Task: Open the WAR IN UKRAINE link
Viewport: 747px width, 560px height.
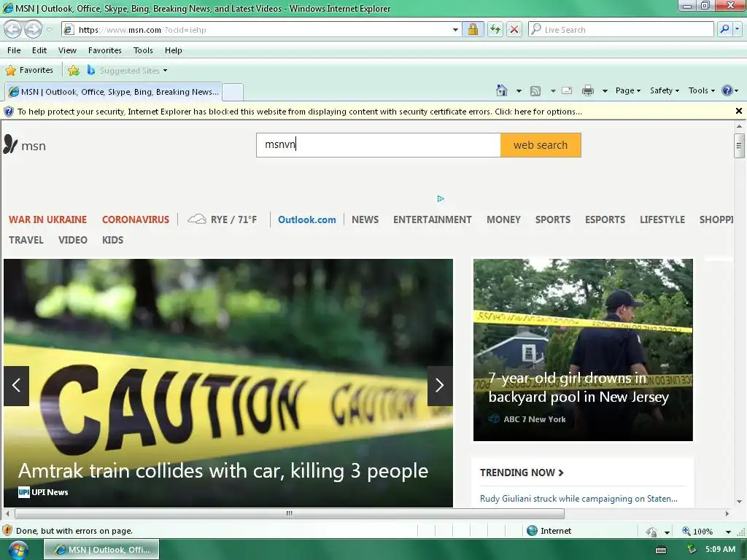Action: pyautogui.click(x=47, y=219)
